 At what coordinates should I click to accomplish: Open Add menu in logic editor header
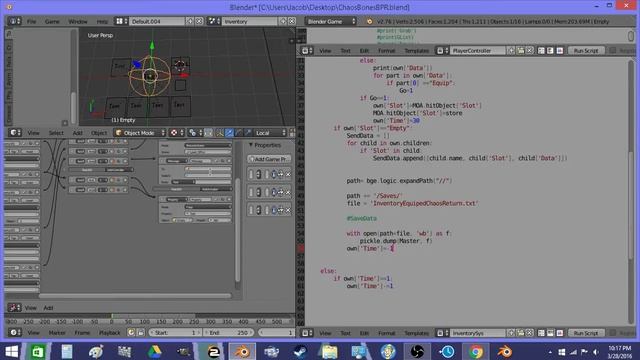coord(48,308)
